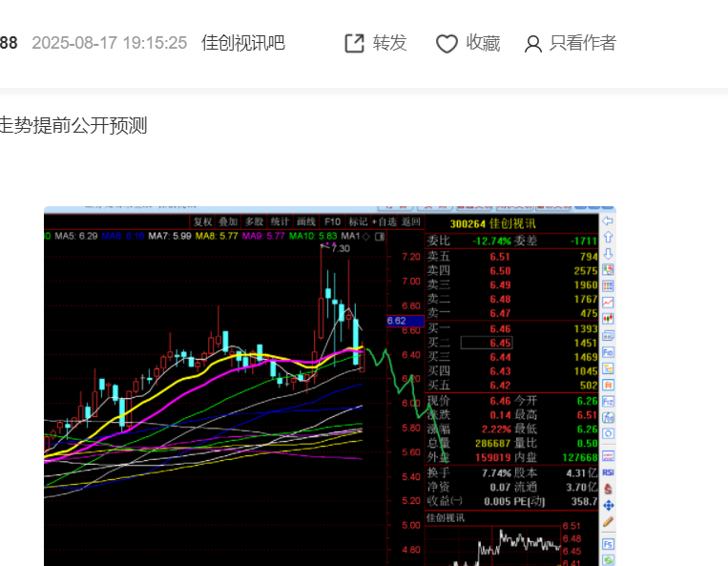The height and width of the screenshot is (566, 728).
Task: Open the embedded stock chart image
Action: [329, 386]
